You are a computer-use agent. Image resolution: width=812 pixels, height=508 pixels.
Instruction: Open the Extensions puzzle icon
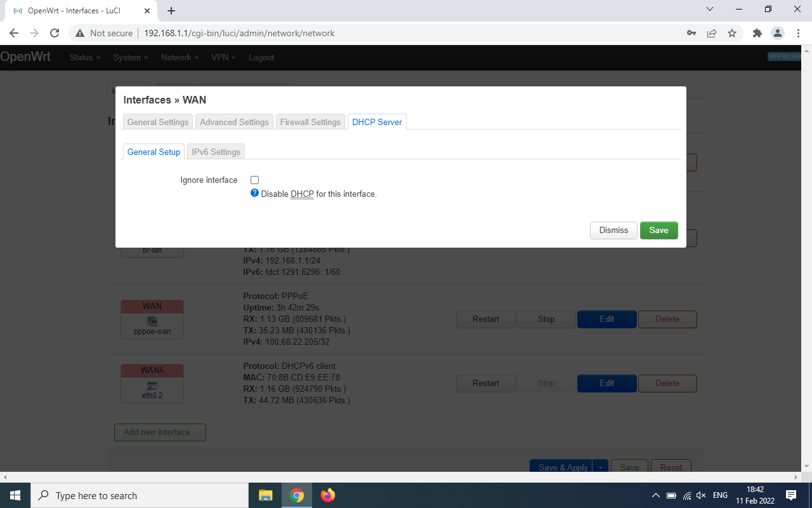[757, 33]
